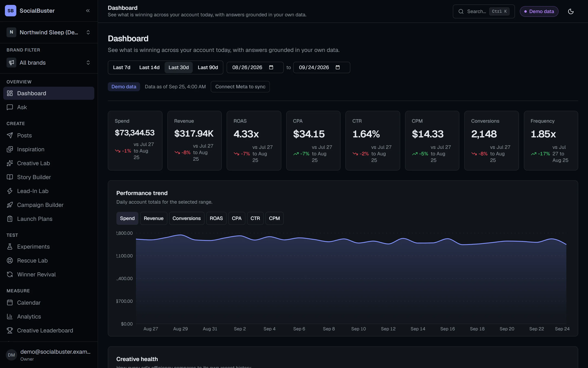The height and width of the screenshot is (368, 588).
Task: Switch chart to ROAS metric
Action: click(216, 218)
